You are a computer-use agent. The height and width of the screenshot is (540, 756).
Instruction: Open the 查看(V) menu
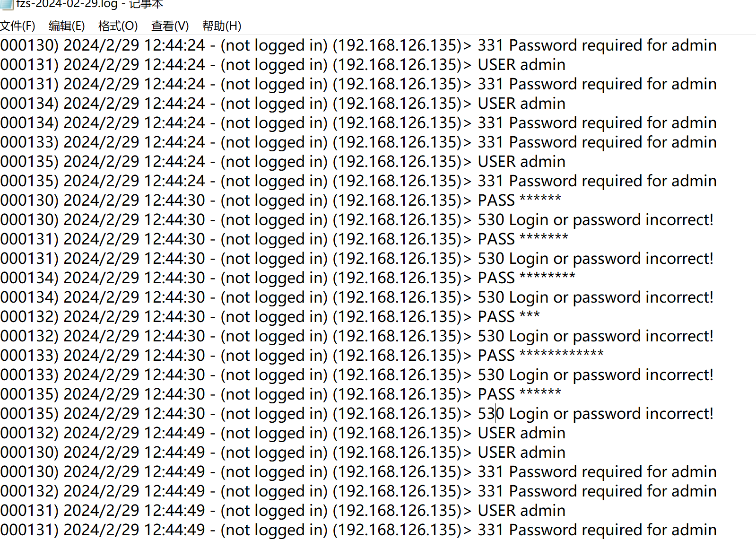170,26
